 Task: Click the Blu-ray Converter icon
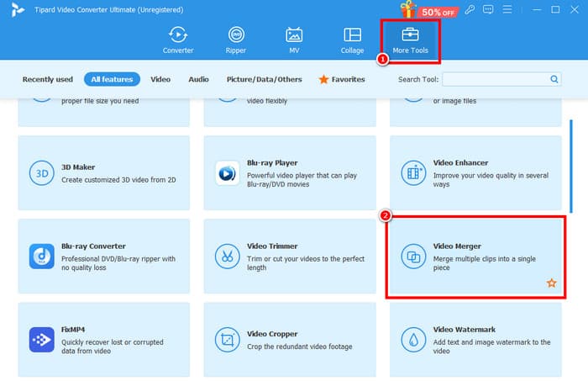coord(42,257)
